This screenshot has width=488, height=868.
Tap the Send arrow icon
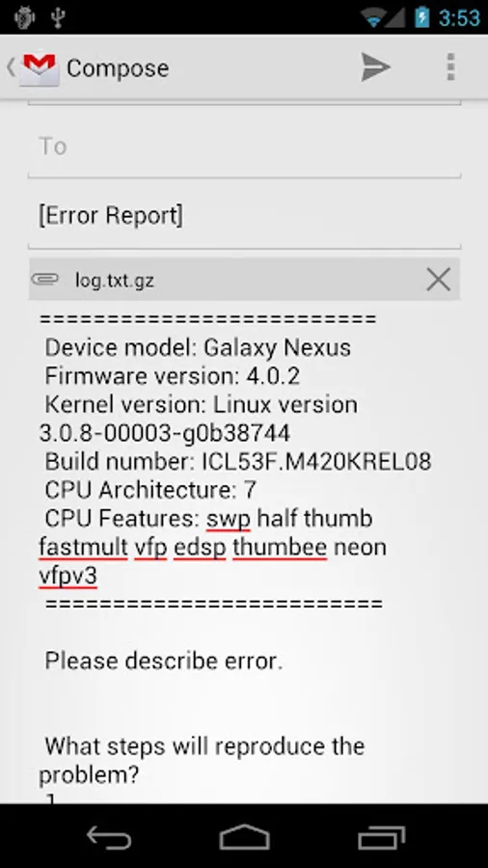point(376,67)
